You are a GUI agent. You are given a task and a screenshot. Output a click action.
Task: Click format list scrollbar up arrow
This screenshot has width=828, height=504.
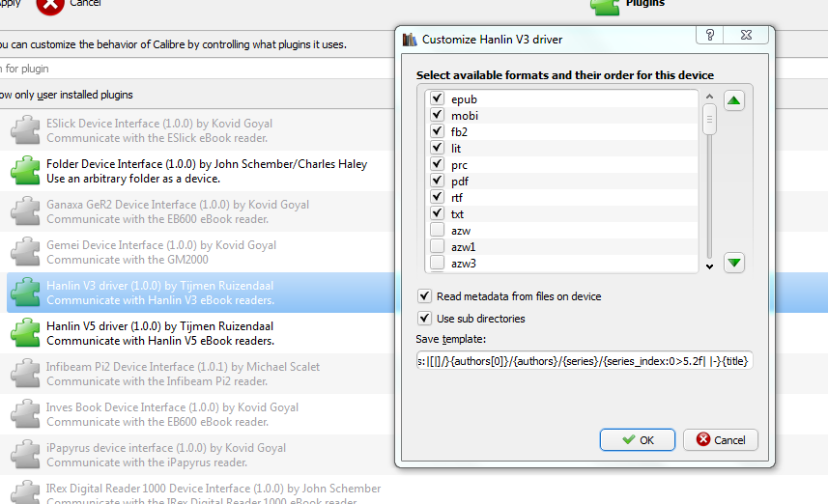(709, 97)
